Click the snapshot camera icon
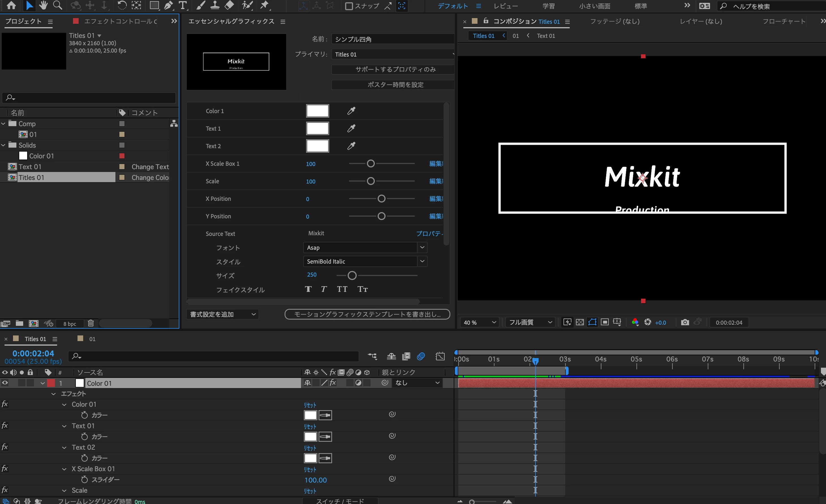Screen dimensions: 826x504 685,322
